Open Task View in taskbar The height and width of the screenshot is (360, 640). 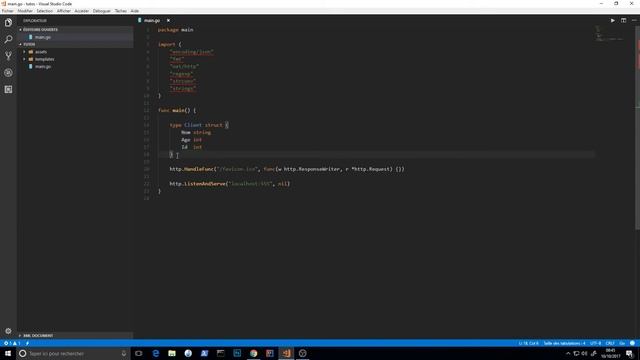pos(139,353)
